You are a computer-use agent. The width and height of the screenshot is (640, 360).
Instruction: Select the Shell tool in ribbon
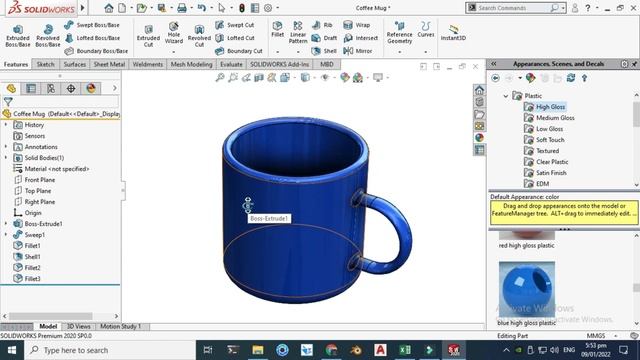click(x=324, y=51)
